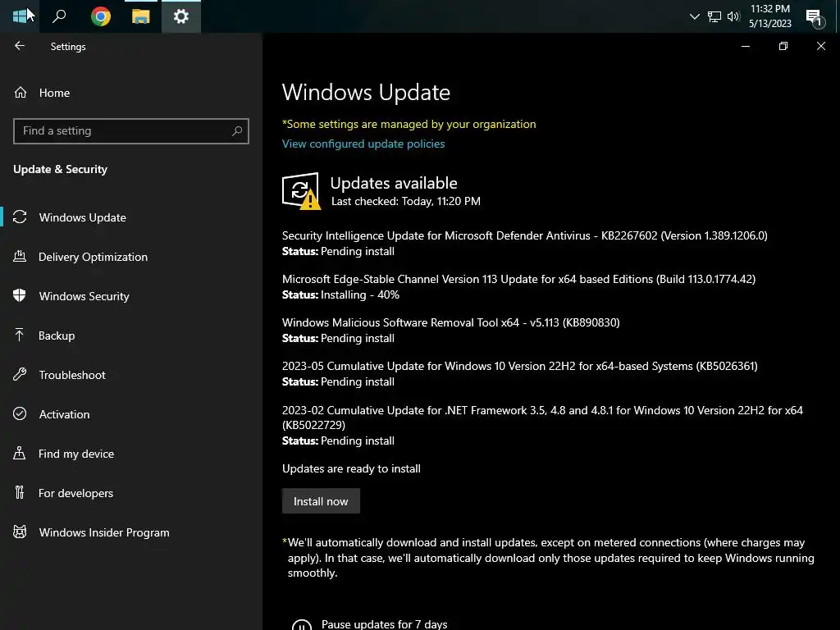Click the 2023-05 Cumulative Update KB5026361 entry
840x630 pixels.
pos(519,373)
